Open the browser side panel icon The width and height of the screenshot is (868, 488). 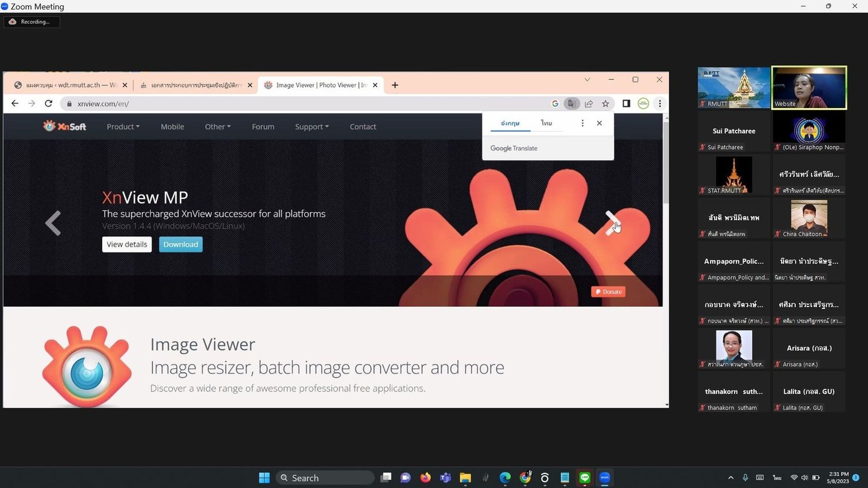(x=626, y=104)
